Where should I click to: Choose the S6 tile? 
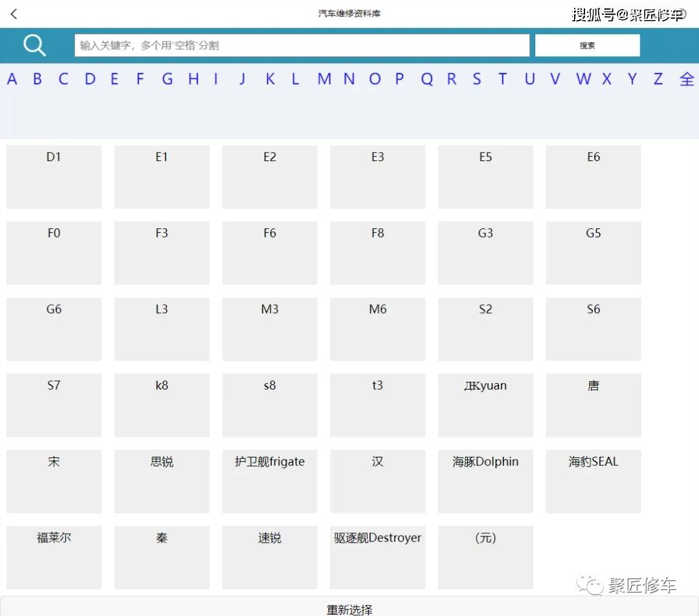point(594,329)
